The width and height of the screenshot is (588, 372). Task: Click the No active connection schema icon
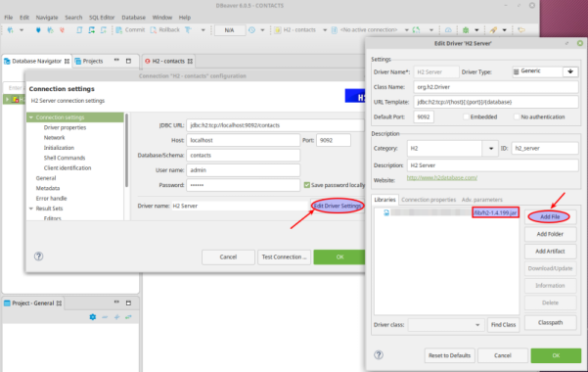pyautogui.click(x=335, y=30)
